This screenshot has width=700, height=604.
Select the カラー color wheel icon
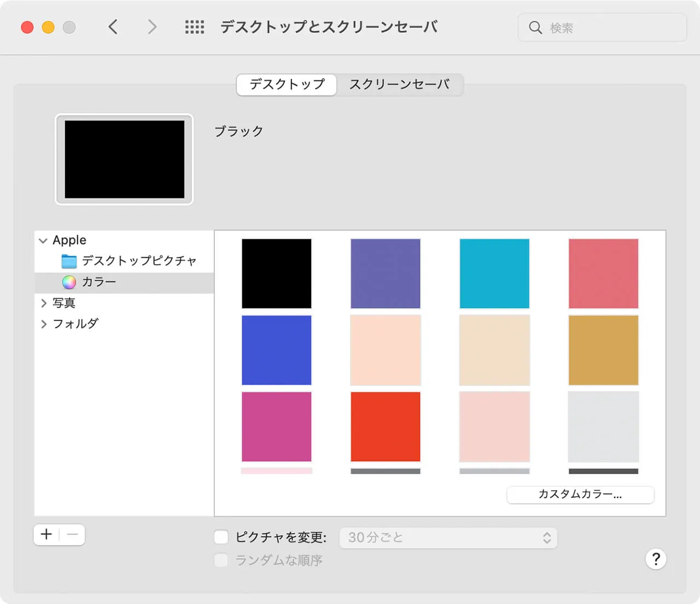click(69, 282)
